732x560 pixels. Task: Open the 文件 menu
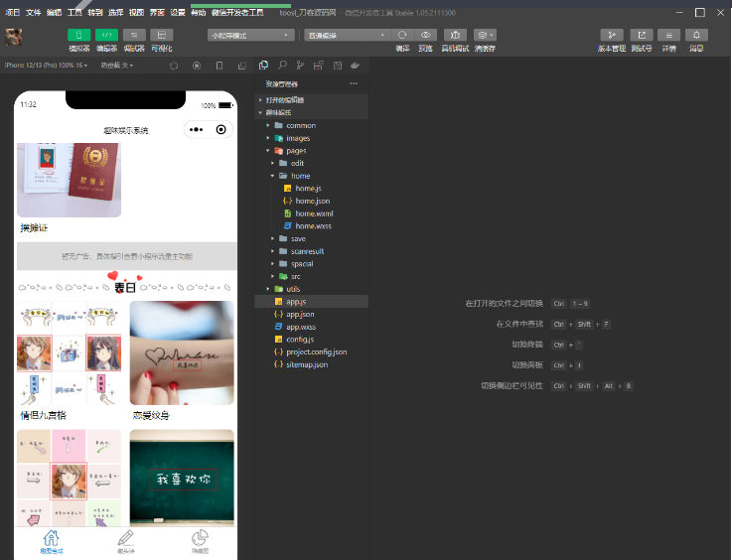[34, 13]
